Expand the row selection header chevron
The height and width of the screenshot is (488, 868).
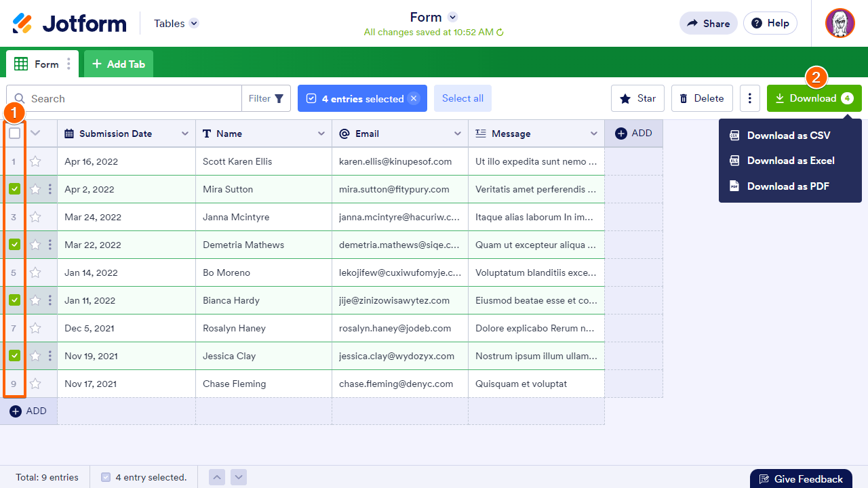pos(36,134)
